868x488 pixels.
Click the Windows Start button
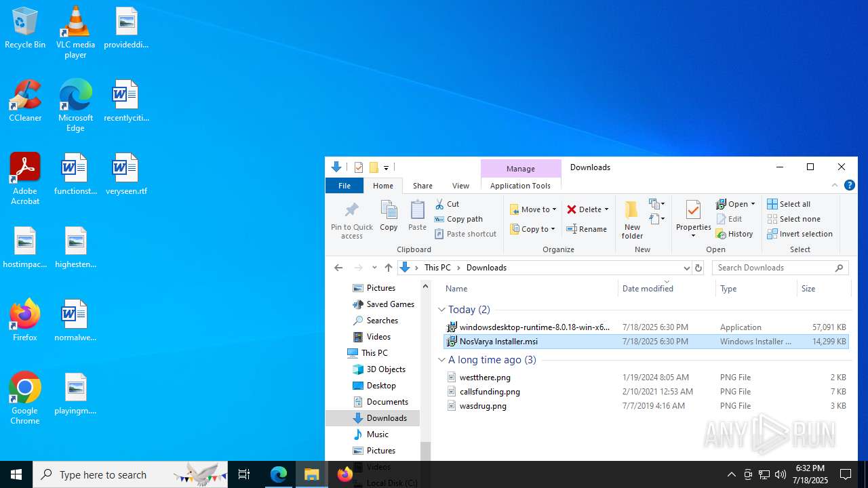pyautogui.click(x=16, y=474)
